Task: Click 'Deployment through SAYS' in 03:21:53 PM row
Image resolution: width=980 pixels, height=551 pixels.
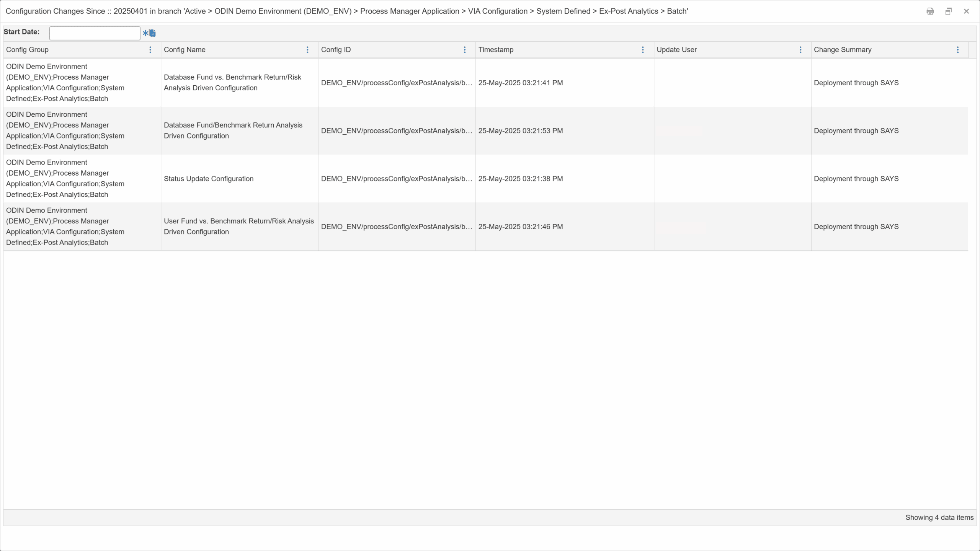Action: (x=856, y=131)
